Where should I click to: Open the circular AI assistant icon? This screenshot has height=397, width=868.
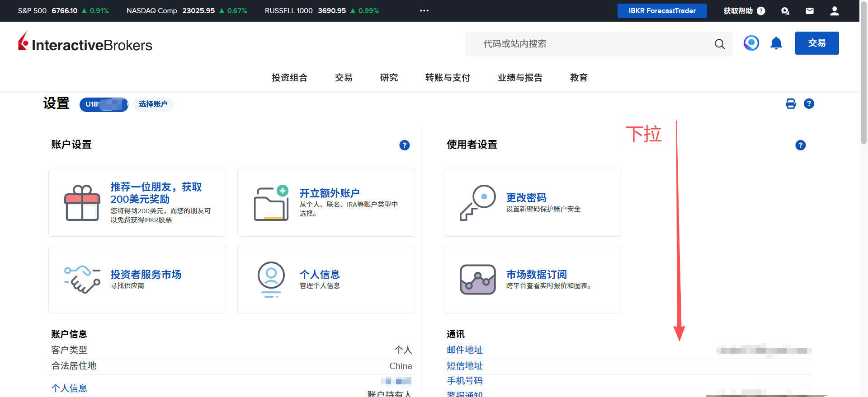(751, 43)
